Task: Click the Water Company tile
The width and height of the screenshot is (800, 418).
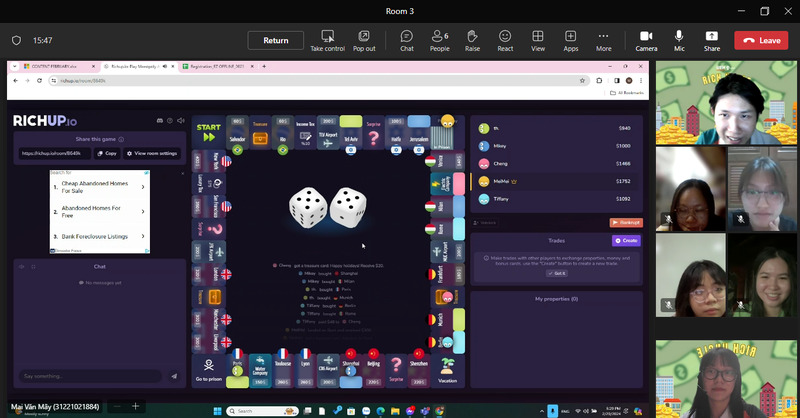Action: (260, 371)
